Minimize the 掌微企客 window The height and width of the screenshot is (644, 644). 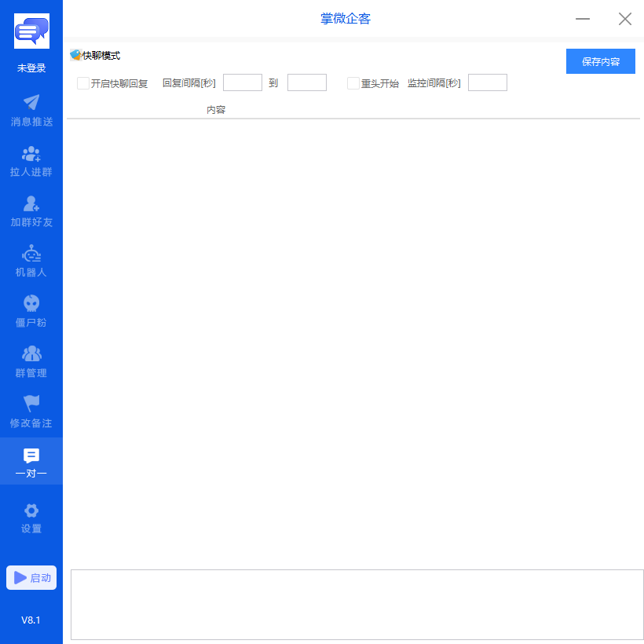click(x=583, y=19)
